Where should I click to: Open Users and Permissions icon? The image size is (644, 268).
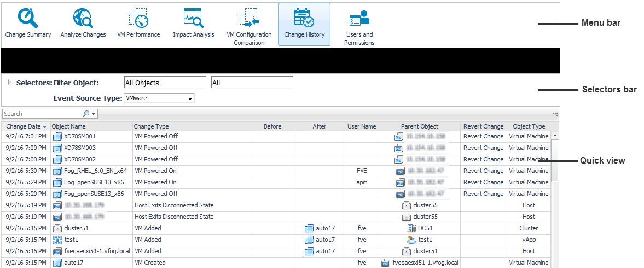point(359,20)
